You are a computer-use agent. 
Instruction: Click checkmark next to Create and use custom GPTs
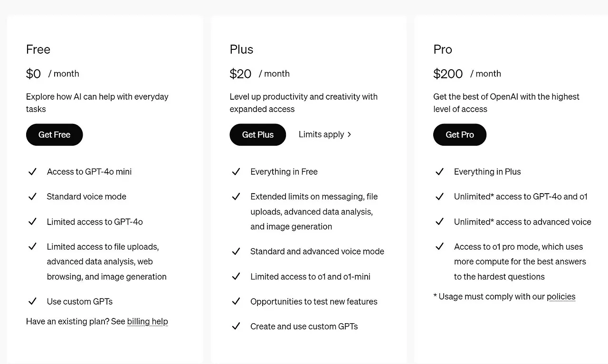coord(236,327)
